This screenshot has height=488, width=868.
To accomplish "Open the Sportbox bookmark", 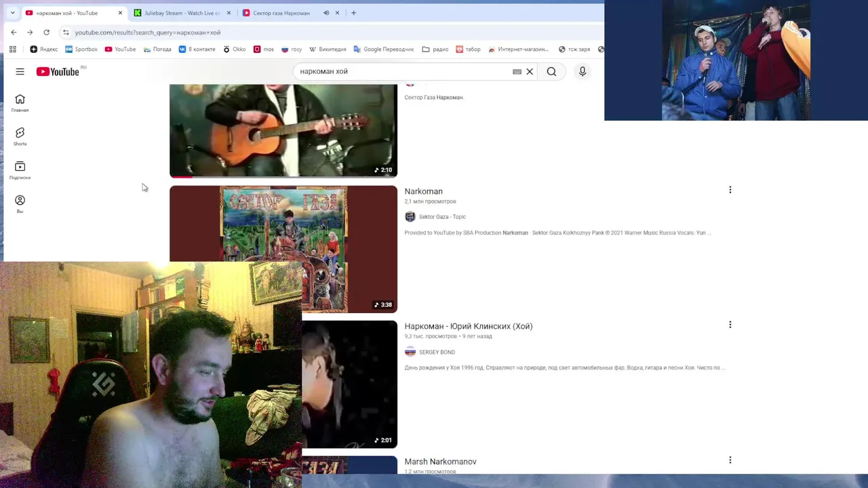I will point(81,49).
